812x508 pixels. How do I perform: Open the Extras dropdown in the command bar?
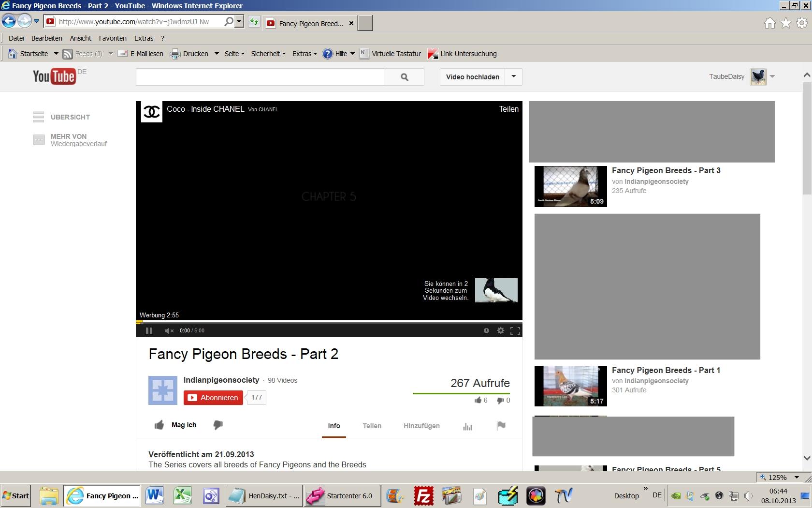click(304, 54)
